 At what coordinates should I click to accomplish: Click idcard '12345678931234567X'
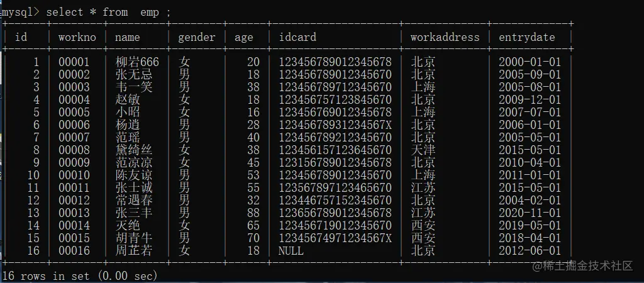pos(335,125)
